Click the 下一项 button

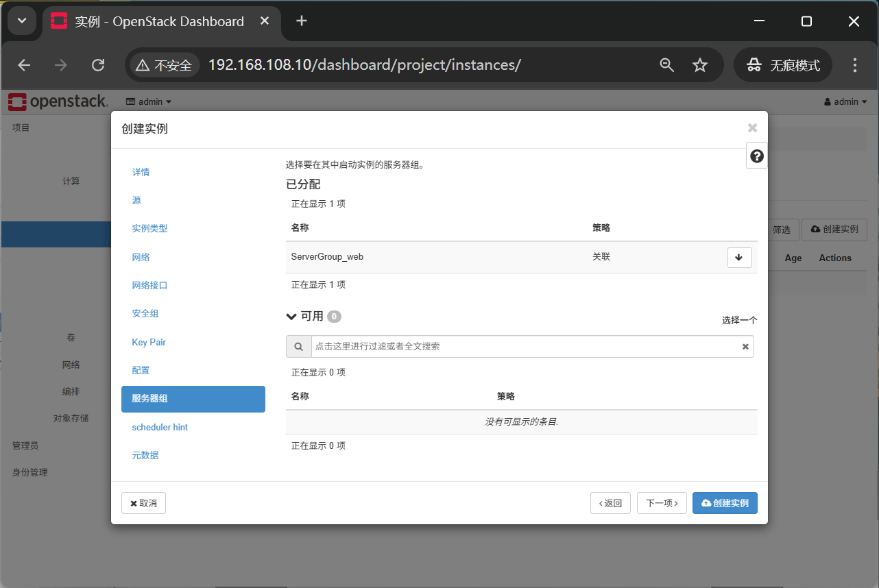tap(662, 503)
